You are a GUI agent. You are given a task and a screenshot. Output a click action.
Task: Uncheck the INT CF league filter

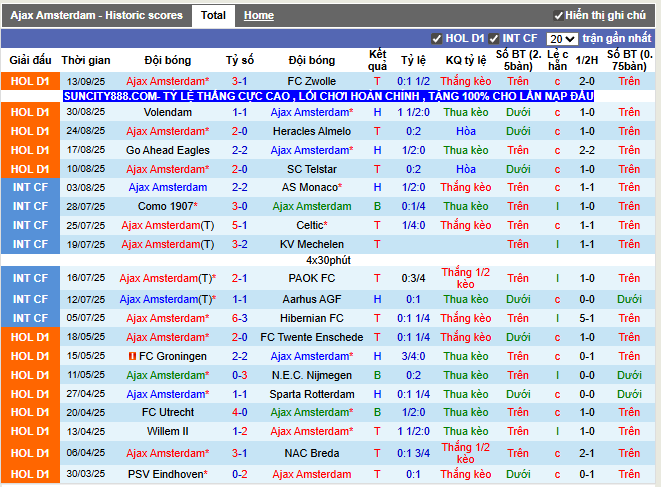coord(494,39)
